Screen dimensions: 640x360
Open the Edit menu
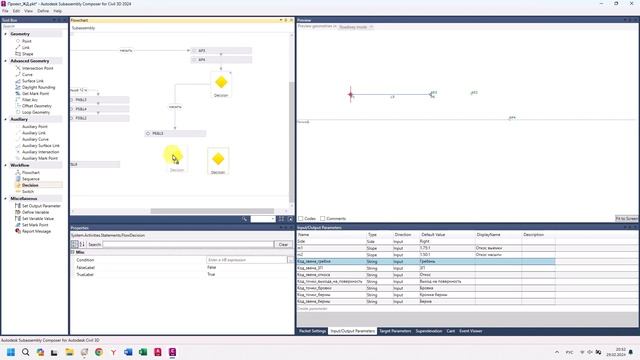point(16,11)
